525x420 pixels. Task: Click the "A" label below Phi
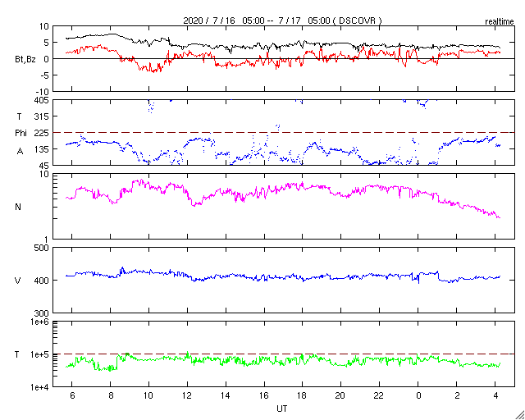[x=20, y=152]
